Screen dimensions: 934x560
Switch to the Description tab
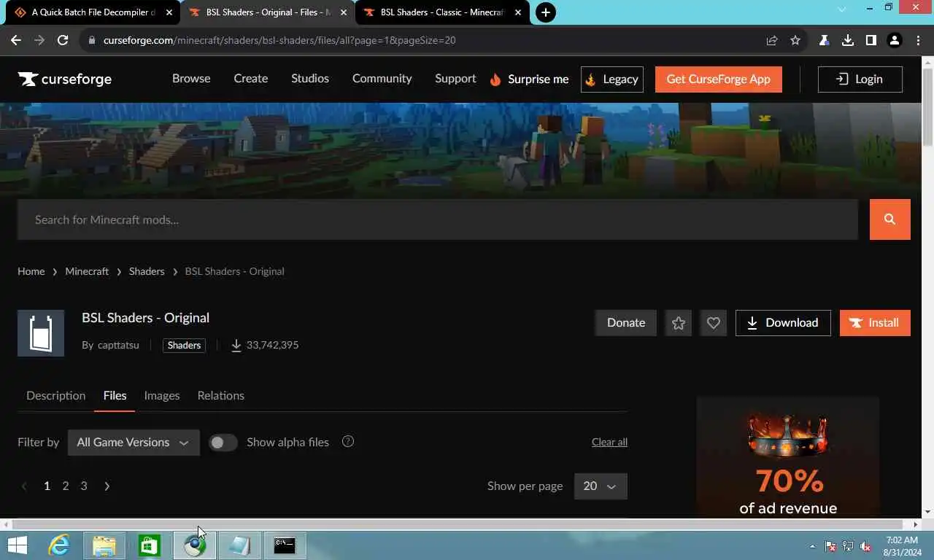(x=56, y=395)
